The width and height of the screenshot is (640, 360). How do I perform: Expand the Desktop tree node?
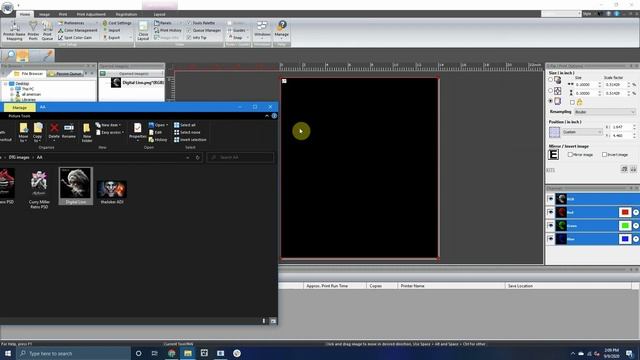[5, 83]
